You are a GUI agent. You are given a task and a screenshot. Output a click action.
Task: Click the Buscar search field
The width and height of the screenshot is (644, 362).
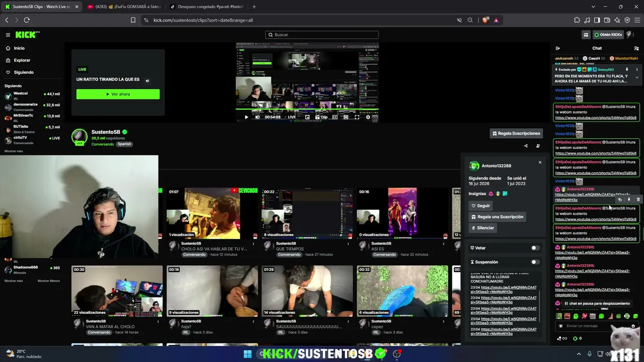(322, 35)
